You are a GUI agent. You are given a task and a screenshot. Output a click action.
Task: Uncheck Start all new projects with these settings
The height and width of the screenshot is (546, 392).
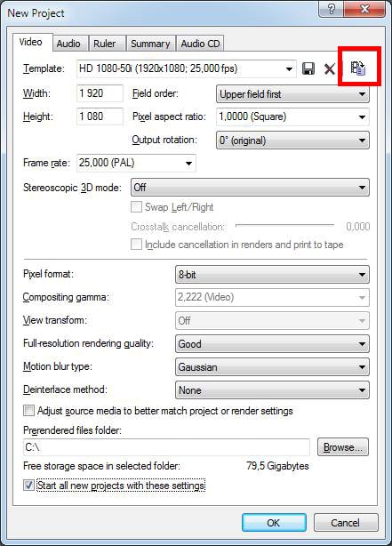coord(29,486)
